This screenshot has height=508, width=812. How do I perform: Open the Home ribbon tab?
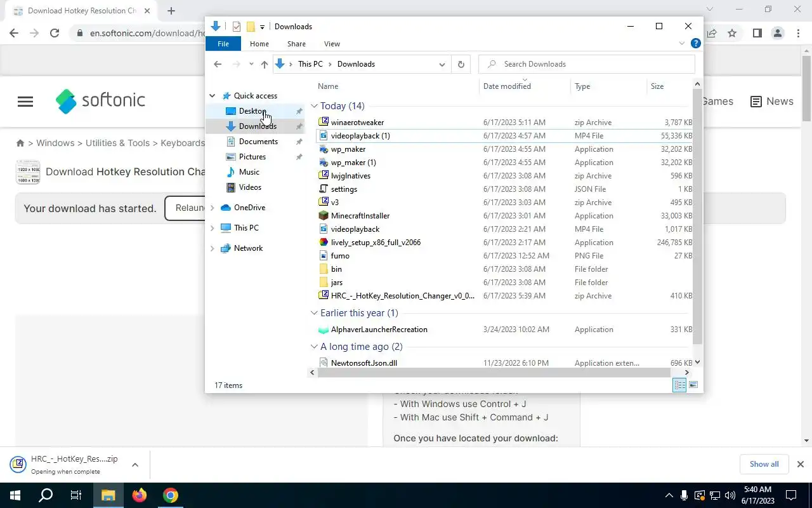[259, 44]
